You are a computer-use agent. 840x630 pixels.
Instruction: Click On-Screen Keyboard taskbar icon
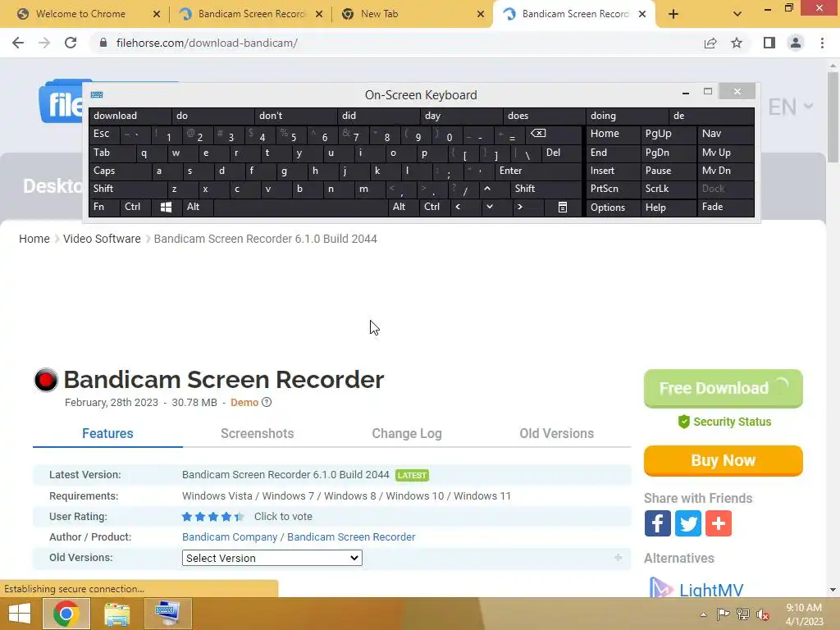(167, 614)
